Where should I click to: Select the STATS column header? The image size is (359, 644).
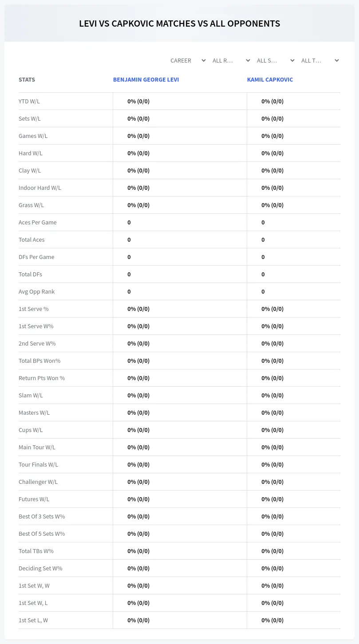click(27, 80)
